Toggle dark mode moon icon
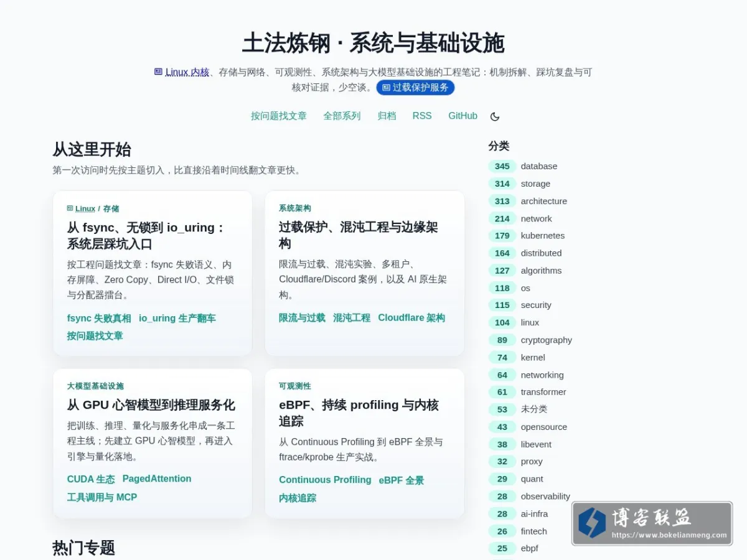The height and width of the screenshot is (560, 747). point(495,116)
